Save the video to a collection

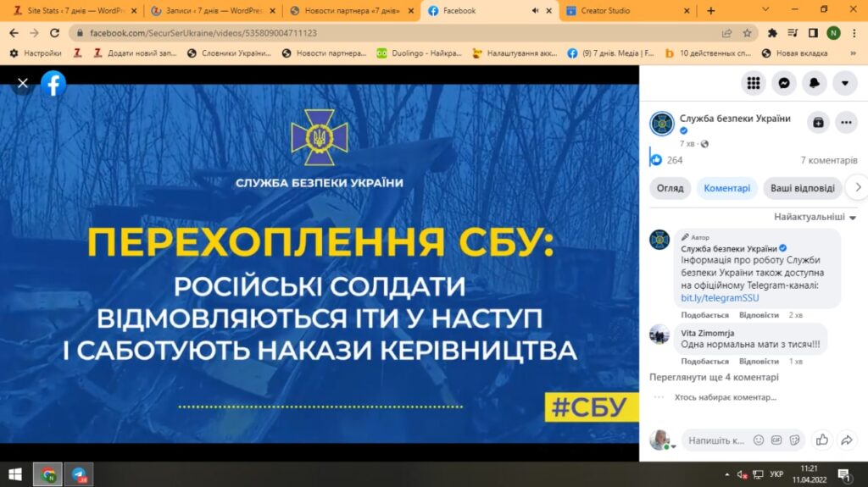point(818,123)
